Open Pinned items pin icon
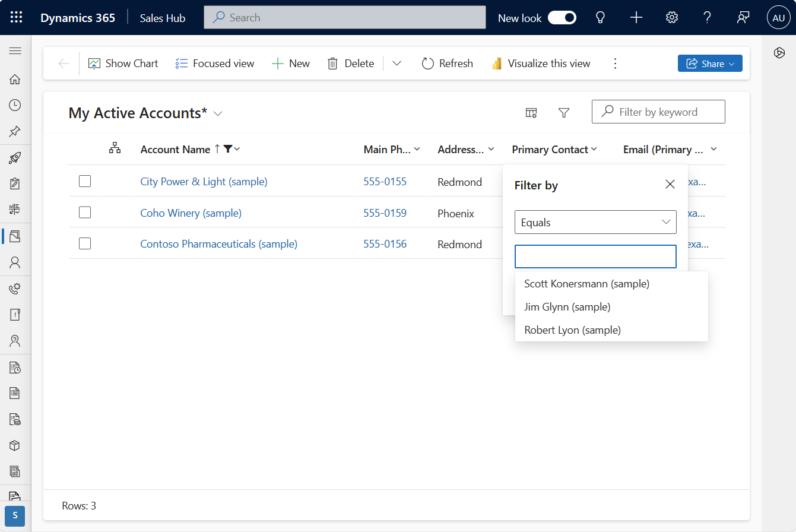796x532 pixels. pos(15,131)
